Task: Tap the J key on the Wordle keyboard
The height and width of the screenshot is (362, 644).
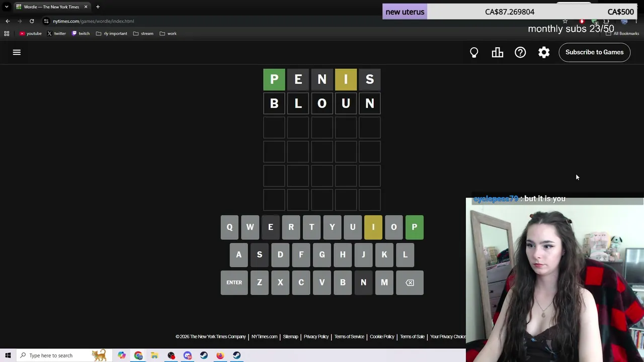Action: pyautogui.click(x=363, y=254)
